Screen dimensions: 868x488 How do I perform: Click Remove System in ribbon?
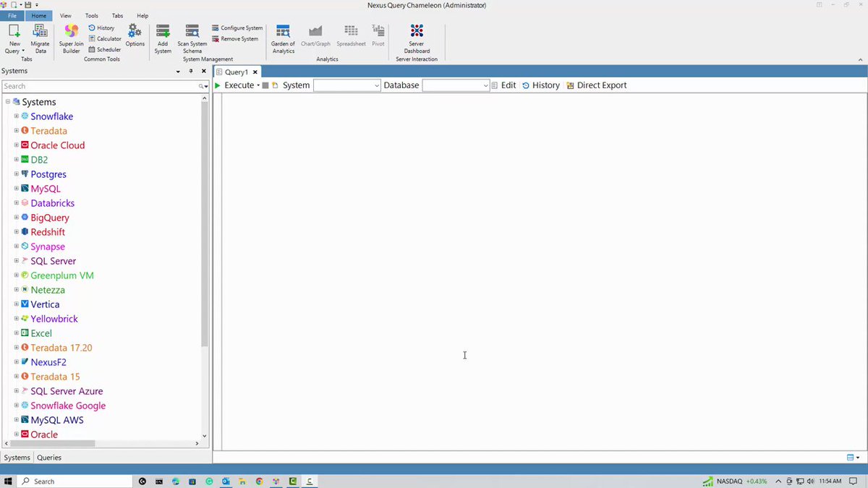pyautogui.click(x=235, y=38)
